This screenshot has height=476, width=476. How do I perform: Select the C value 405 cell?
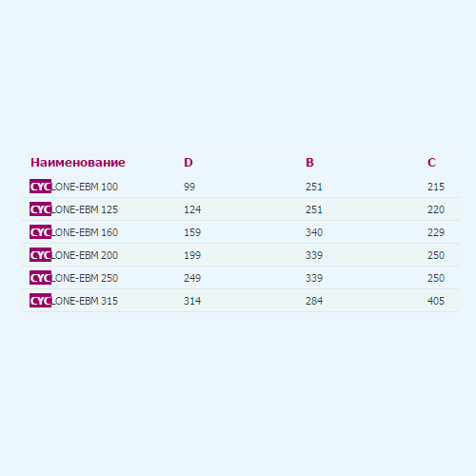tap(436, 301)
